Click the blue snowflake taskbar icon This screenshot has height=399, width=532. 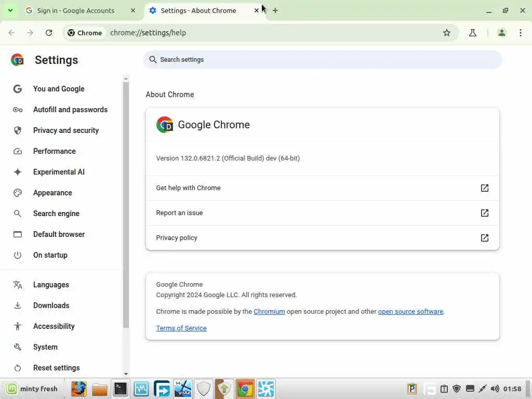(x=266, y=389)
